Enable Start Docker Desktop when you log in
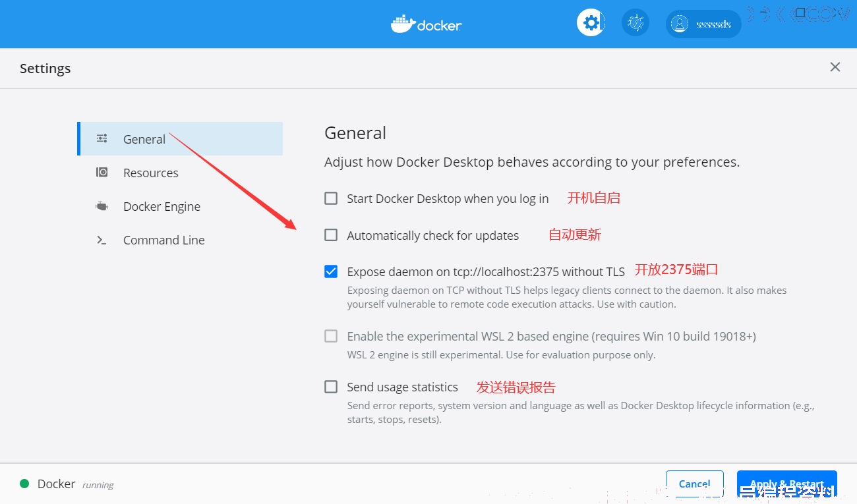 (331, 198)
